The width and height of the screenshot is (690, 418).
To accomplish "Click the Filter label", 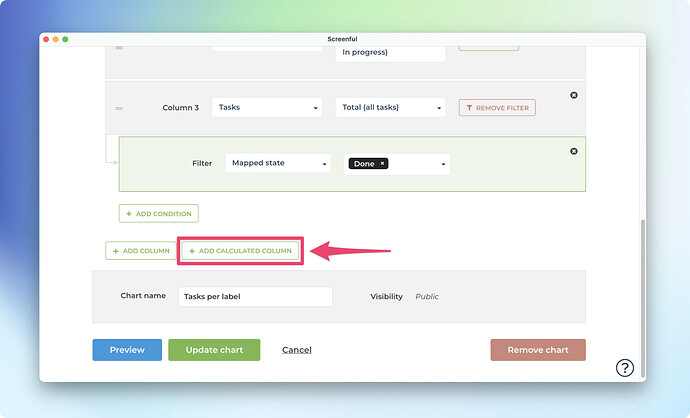I will [x=202, y=163].
